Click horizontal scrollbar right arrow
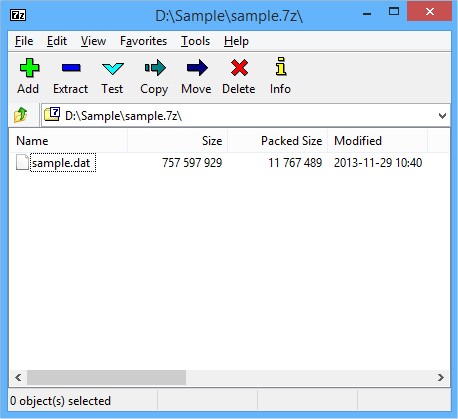 [x=441, y=378]
